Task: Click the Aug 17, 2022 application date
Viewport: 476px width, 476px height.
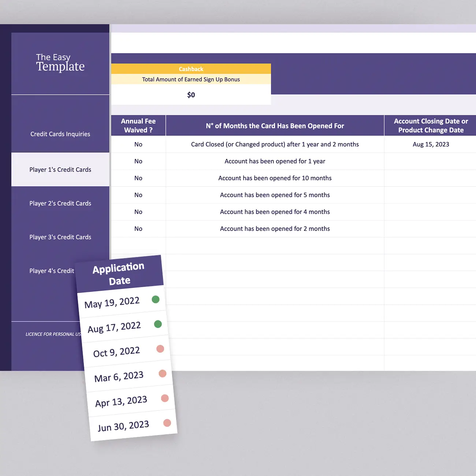Action: click(114, 327)
